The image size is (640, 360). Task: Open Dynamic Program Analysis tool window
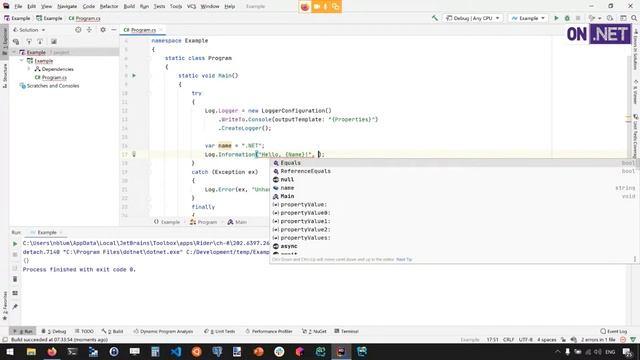tap(164, 331)
